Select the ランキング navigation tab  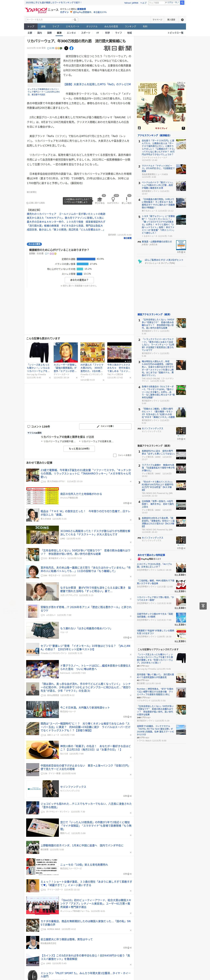[x=130, y=27]
